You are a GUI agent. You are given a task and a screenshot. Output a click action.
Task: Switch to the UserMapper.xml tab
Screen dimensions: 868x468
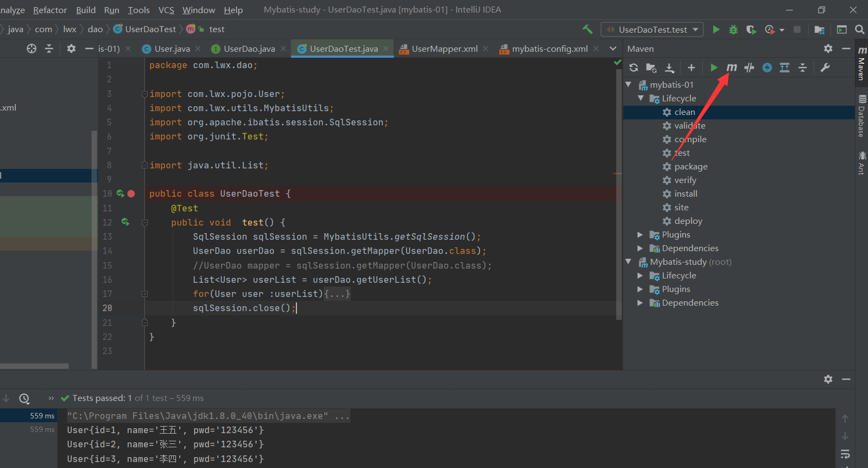[444, 48]
